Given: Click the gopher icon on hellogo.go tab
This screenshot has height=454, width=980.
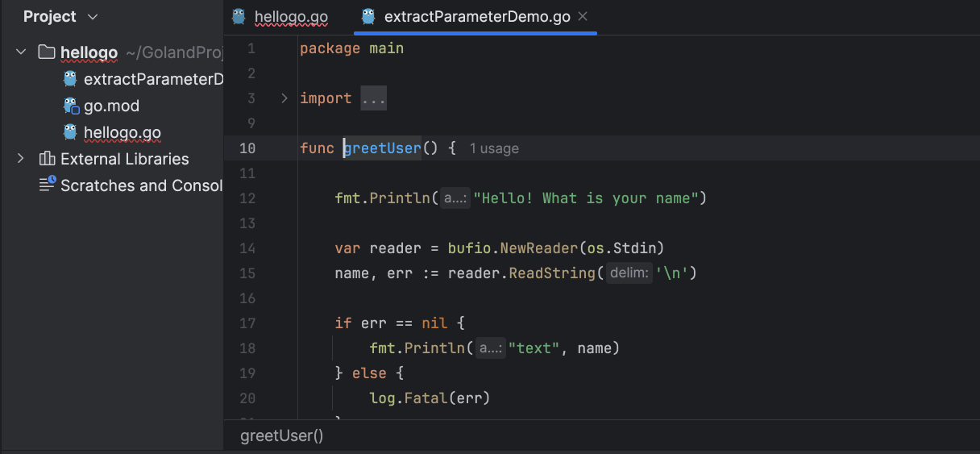Looking at the screenshot, I should click(x=239, y=16).
